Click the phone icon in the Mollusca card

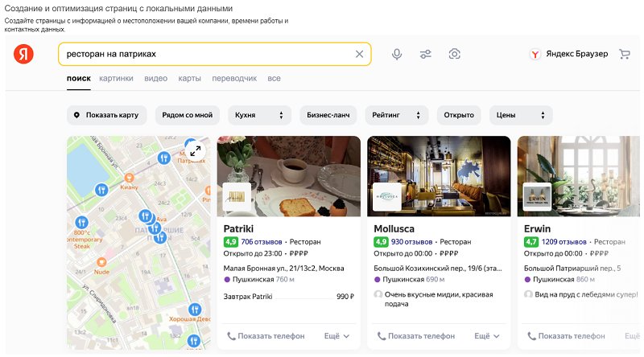(382, 336)
